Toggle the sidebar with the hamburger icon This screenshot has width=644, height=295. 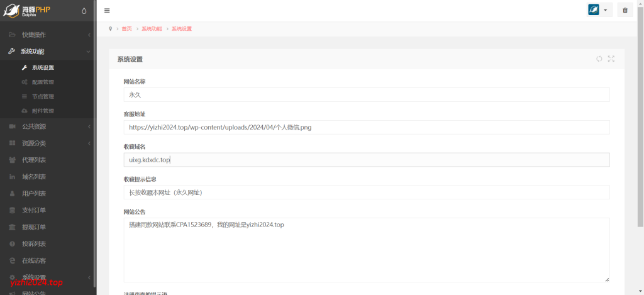click(x=107, y=11)
